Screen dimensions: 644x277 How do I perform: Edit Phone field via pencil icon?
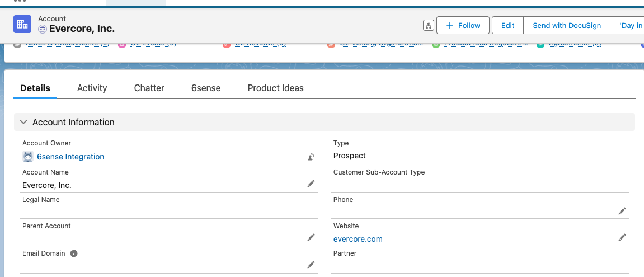(622, 211)
